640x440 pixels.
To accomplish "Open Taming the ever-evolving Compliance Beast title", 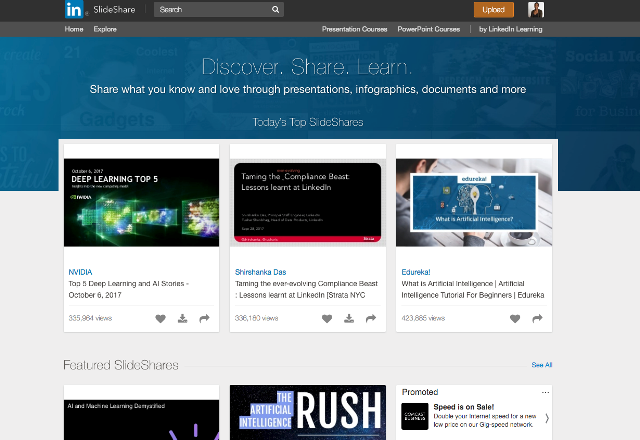I will pyautogui.click(x=306, y=289).
